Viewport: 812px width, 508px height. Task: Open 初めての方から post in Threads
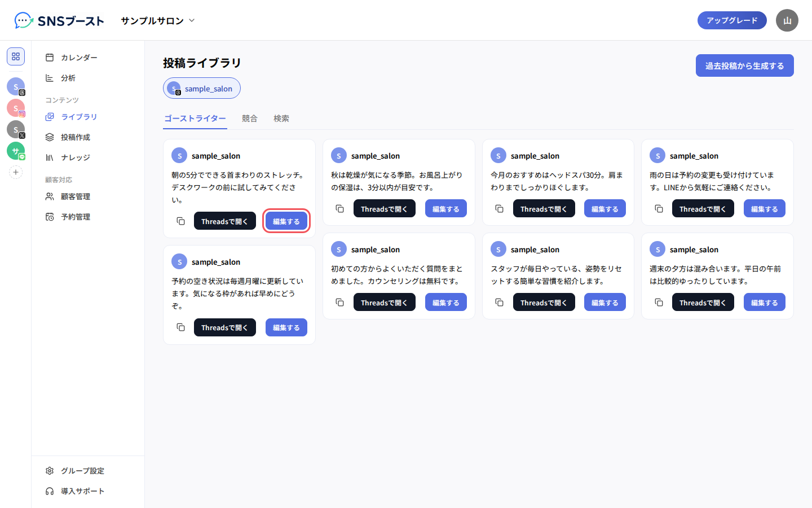click(x=385, y=303)
